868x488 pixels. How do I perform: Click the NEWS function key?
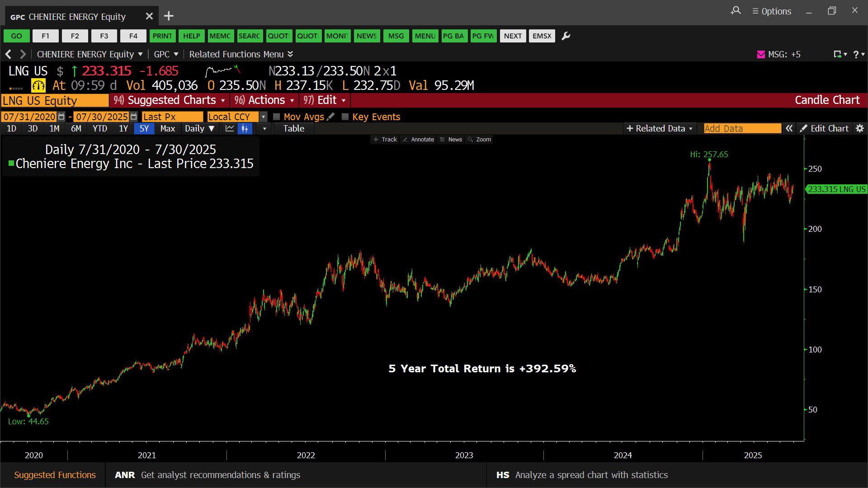click(x=367, y=36)
